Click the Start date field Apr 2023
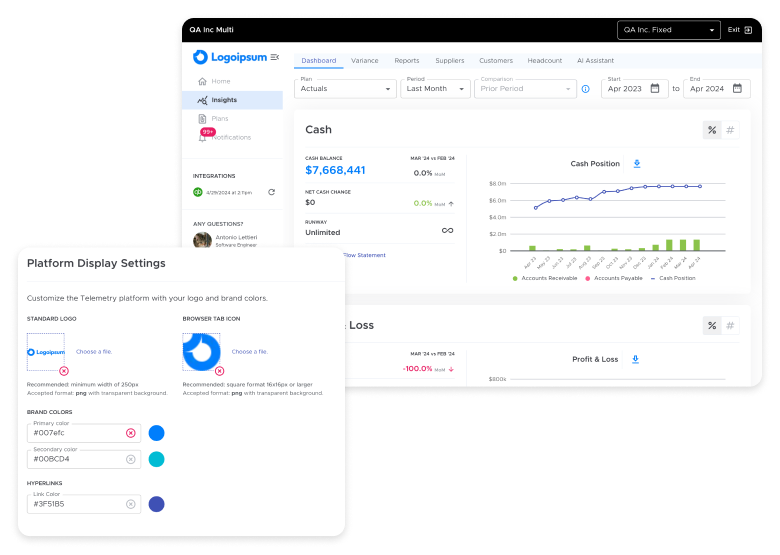This screenshot has height=555, width=780. point(634,89)
